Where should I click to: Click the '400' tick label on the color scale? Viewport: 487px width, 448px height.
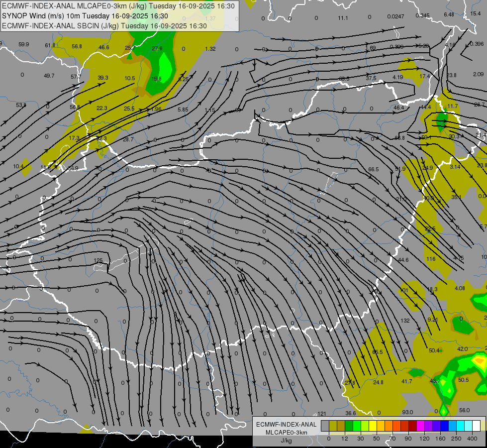pyautogui.click(x=472, y=439)
